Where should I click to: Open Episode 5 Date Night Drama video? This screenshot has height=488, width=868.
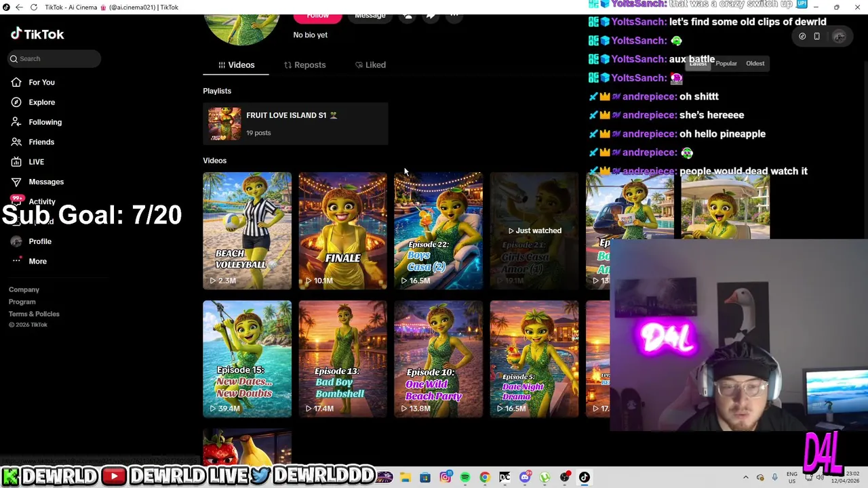click(534, 359)
